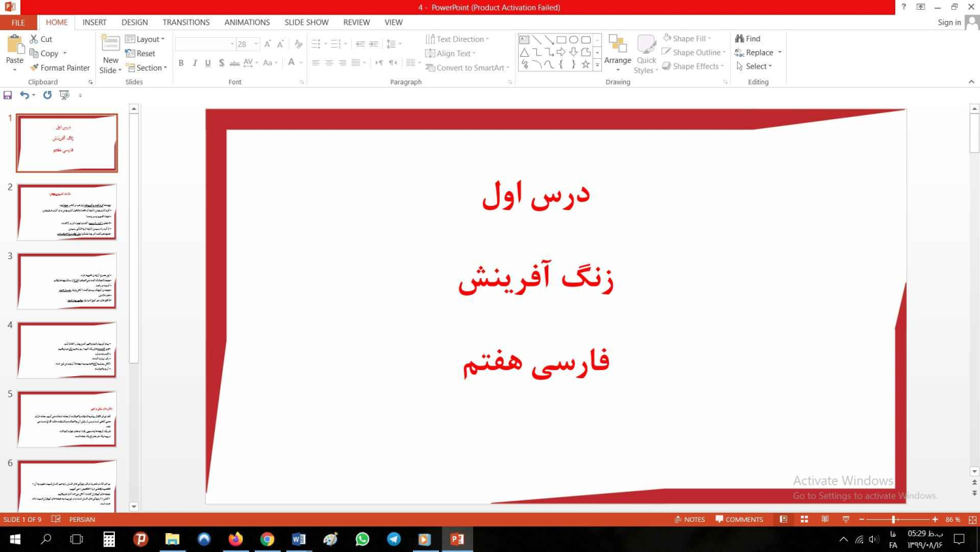The height and width of the screenshot is (552, 980).
Task: Start slide show from status bar icon
Action: 846,519
